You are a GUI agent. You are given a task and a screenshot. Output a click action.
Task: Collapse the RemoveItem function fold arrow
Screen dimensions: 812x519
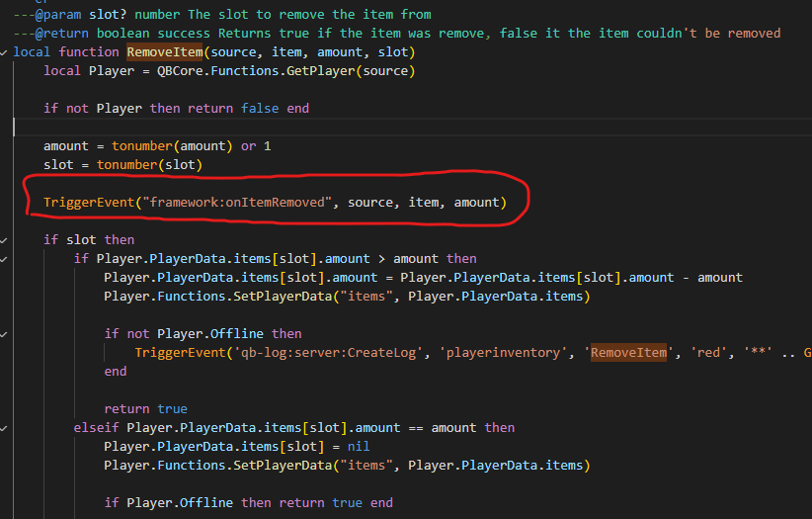pyautogui.click(x=6, y=51)
